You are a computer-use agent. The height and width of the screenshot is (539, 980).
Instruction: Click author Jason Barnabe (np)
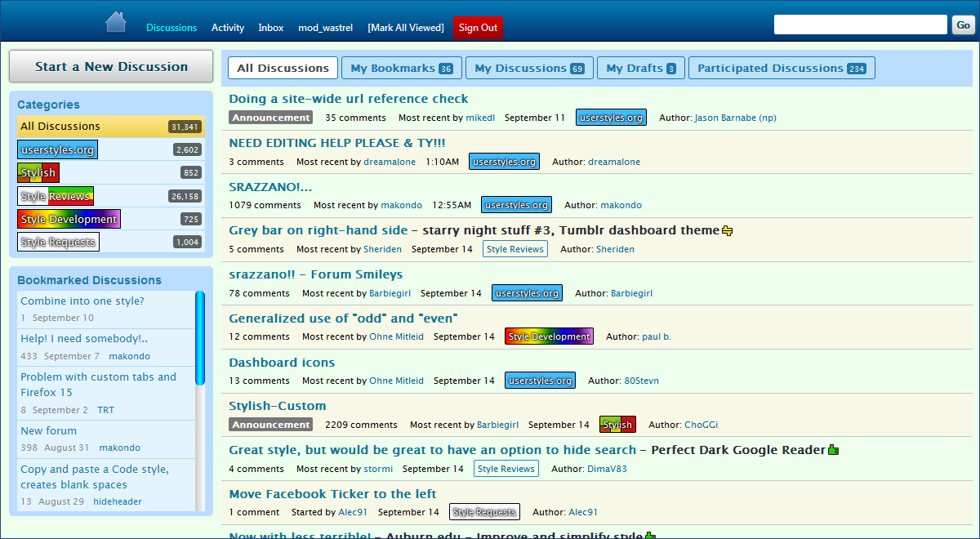tap(735, 118)
